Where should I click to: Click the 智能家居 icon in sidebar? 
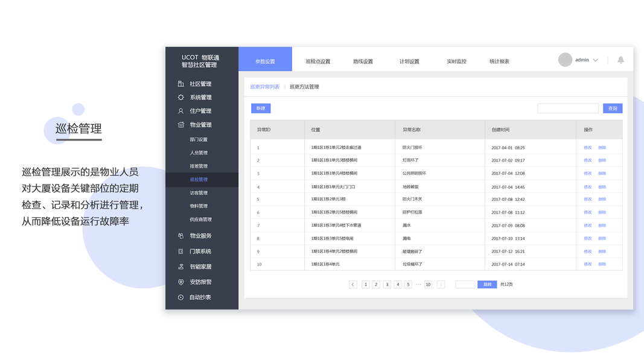click(180, 266)
